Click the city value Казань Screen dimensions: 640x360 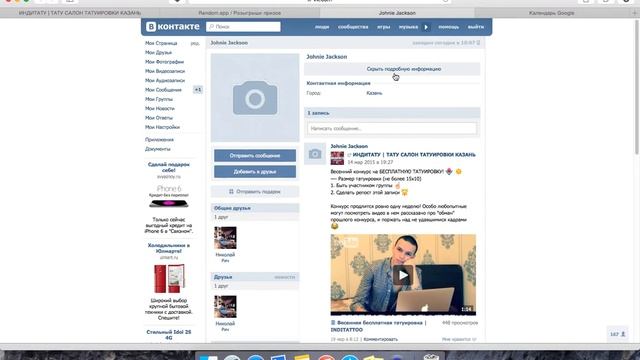click(374, 93)
